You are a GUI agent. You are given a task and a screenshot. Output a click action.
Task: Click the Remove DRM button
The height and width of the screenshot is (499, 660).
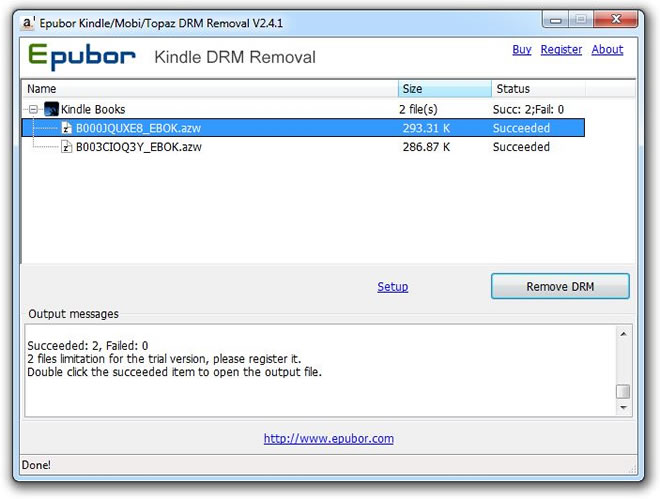(560, 287)
